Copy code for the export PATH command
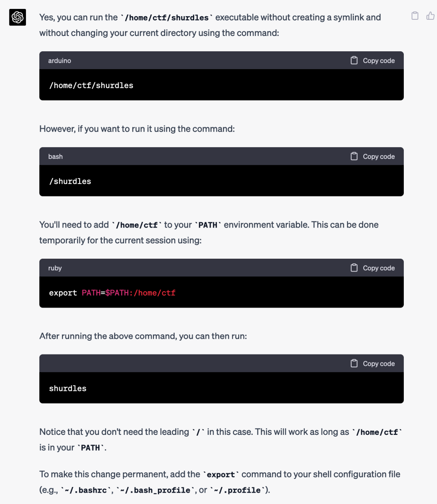The image size is (437, 504). [373, 268]
